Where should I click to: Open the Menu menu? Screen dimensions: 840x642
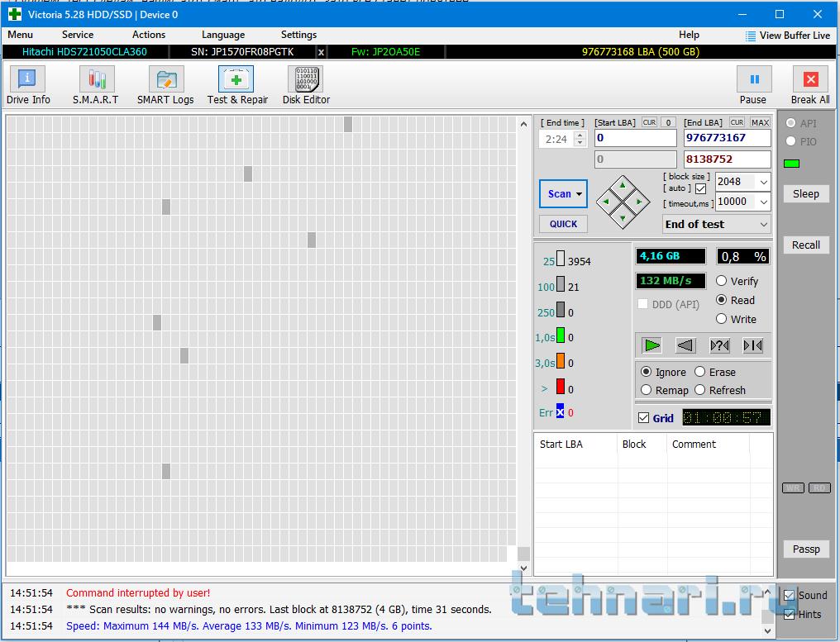tap(21, 35)
